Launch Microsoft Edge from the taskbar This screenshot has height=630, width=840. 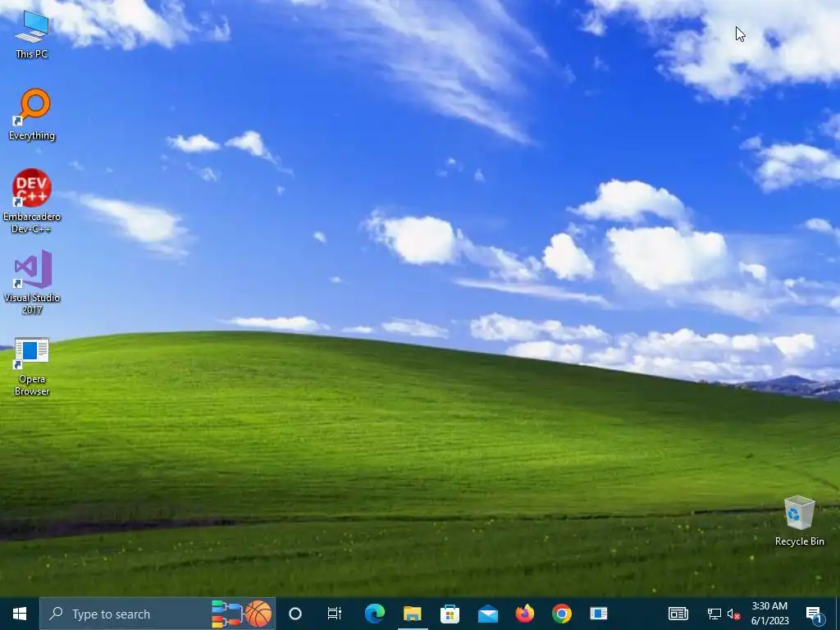coord(374,614)
